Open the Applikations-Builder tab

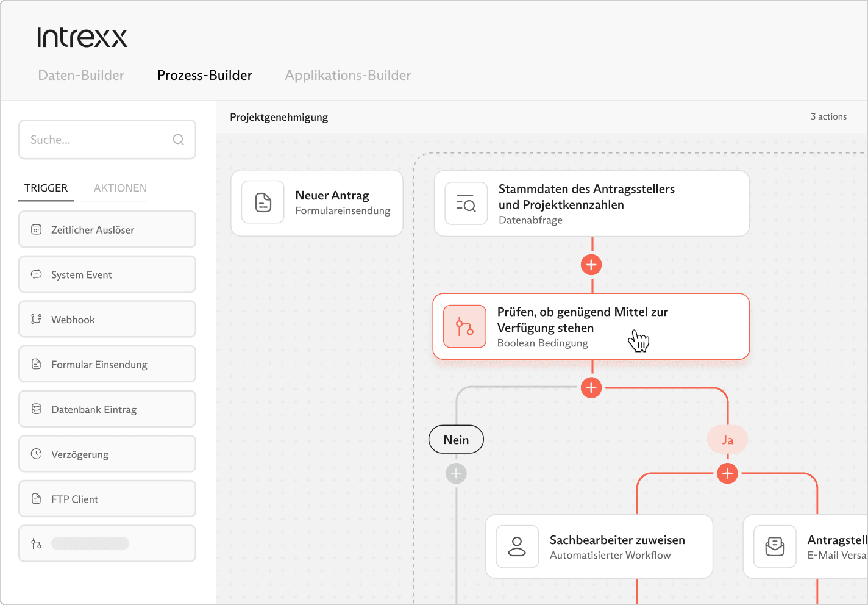348,75
